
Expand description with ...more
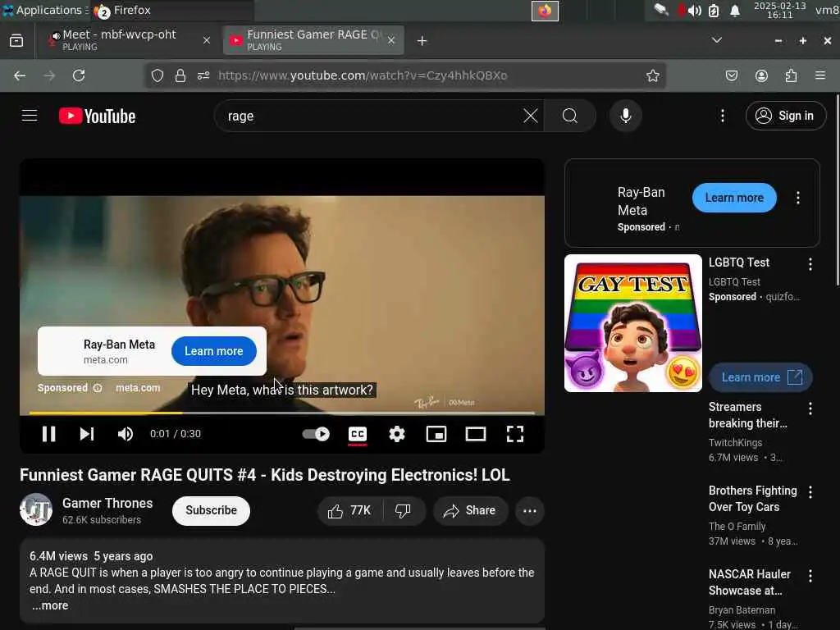[50, 606]
